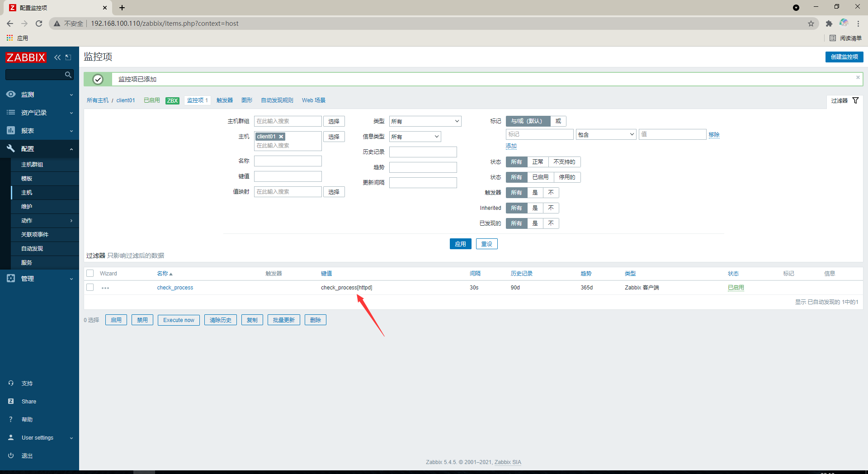The width and height of the screenshot is (868, 474).
Task: Check the select-all items checkbox
Action: 90,273
